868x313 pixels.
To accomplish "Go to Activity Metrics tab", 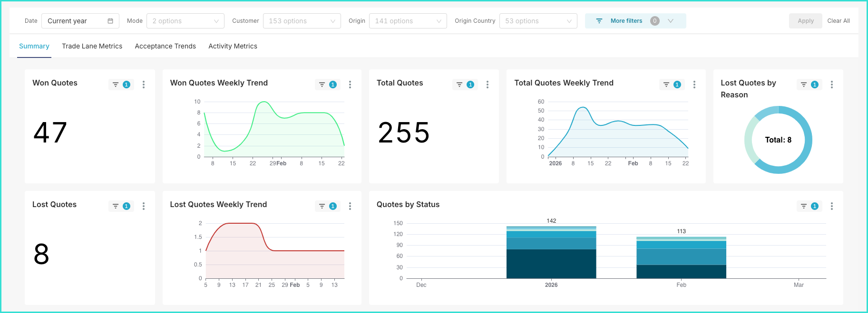I will [x=233, y=46].
